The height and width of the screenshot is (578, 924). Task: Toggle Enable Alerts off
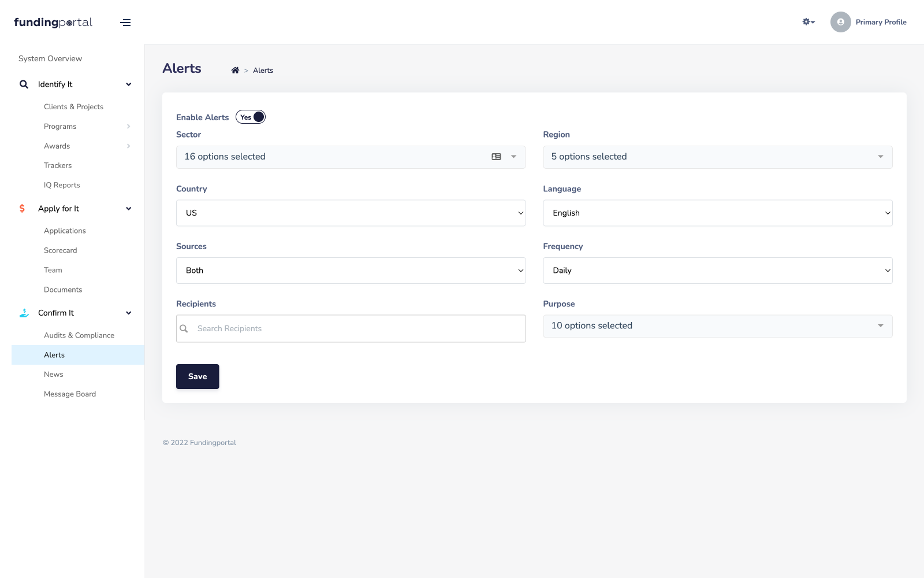tap(251, 117)
